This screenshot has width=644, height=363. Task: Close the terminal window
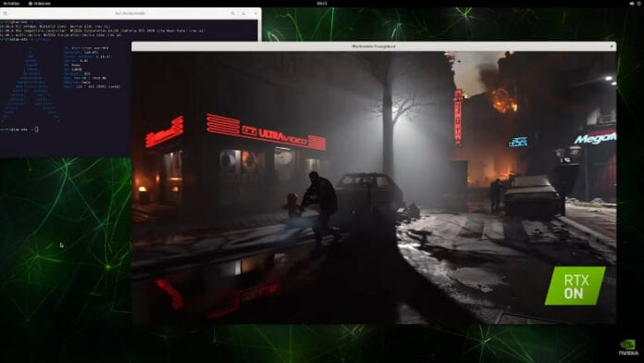pos(255,13)
